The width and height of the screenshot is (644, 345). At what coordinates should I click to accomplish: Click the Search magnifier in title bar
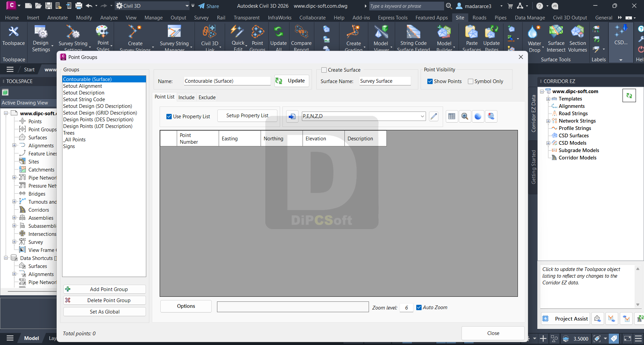click(x=449, y=6)
